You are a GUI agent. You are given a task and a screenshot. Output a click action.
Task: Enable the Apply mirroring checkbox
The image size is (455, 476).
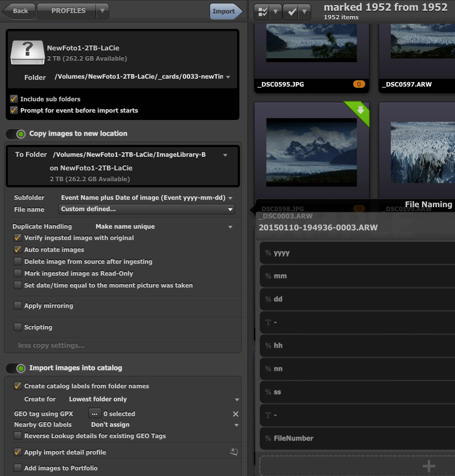18,306
